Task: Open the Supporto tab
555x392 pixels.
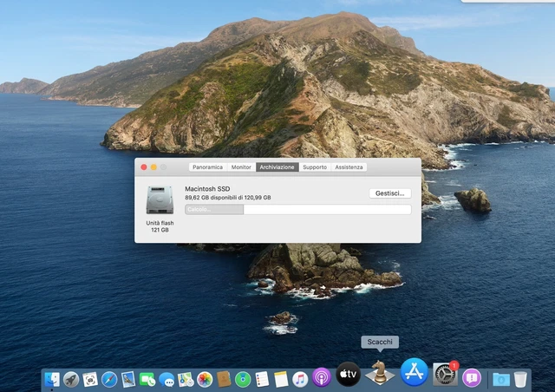Action: tap(315, 167)
